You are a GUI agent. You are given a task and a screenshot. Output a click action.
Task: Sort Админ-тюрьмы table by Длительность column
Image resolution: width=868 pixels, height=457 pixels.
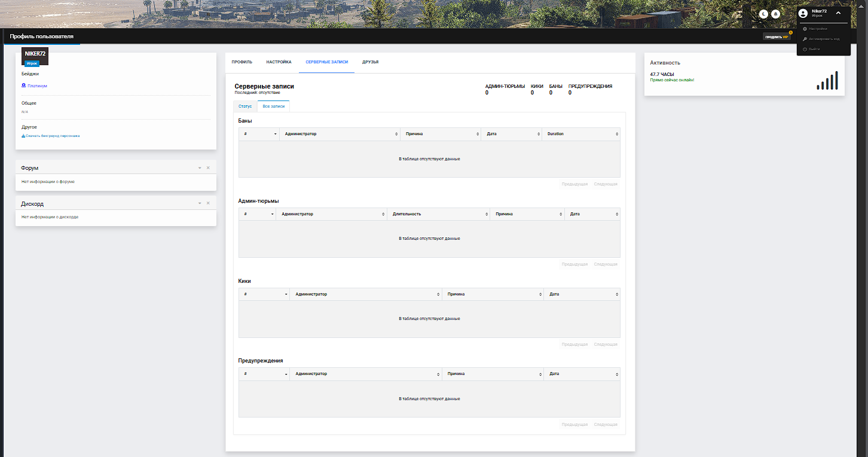tap(438, 214)
